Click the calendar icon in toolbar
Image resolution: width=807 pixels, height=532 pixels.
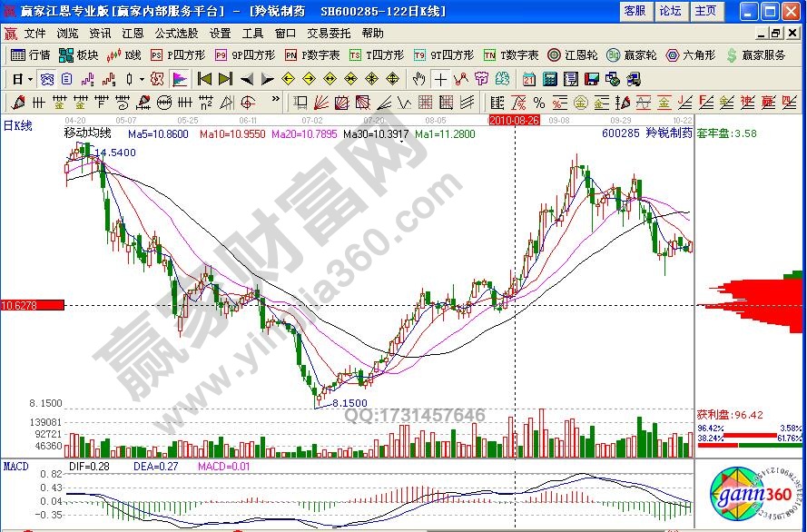(x=528, y=79)
